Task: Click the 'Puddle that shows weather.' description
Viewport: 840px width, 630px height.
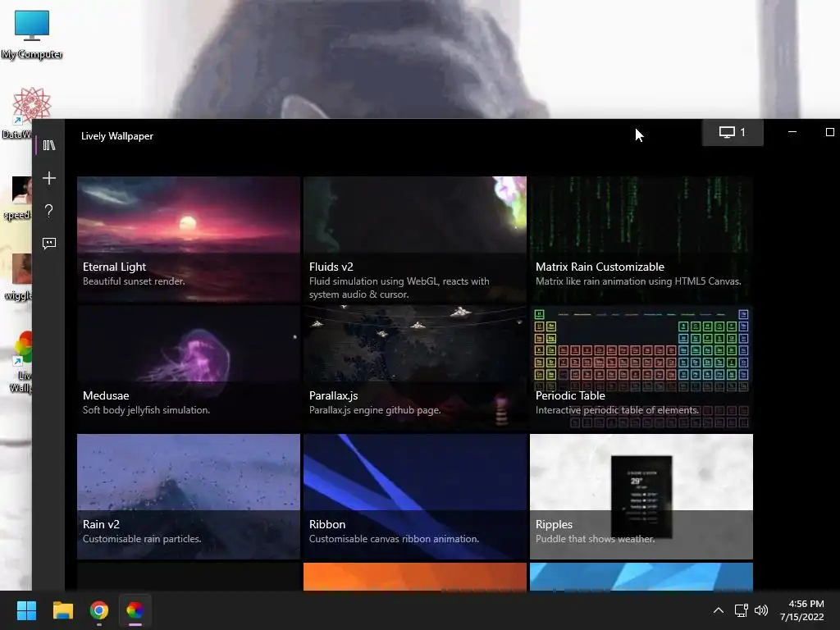Action: click(x=596, y=539)
